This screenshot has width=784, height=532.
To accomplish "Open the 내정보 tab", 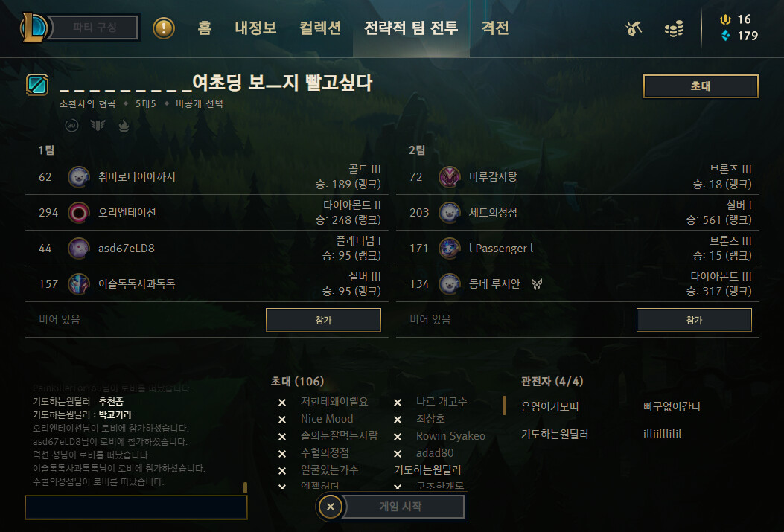I will tap(255, 28).
